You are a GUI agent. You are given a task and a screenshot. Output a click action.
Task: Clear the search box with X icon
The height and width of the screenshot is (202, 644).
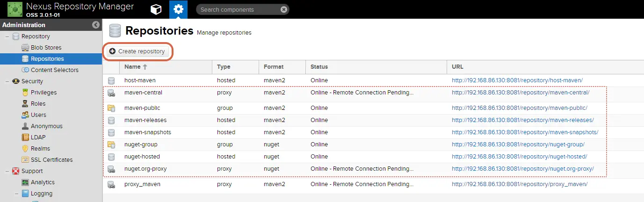284,9
